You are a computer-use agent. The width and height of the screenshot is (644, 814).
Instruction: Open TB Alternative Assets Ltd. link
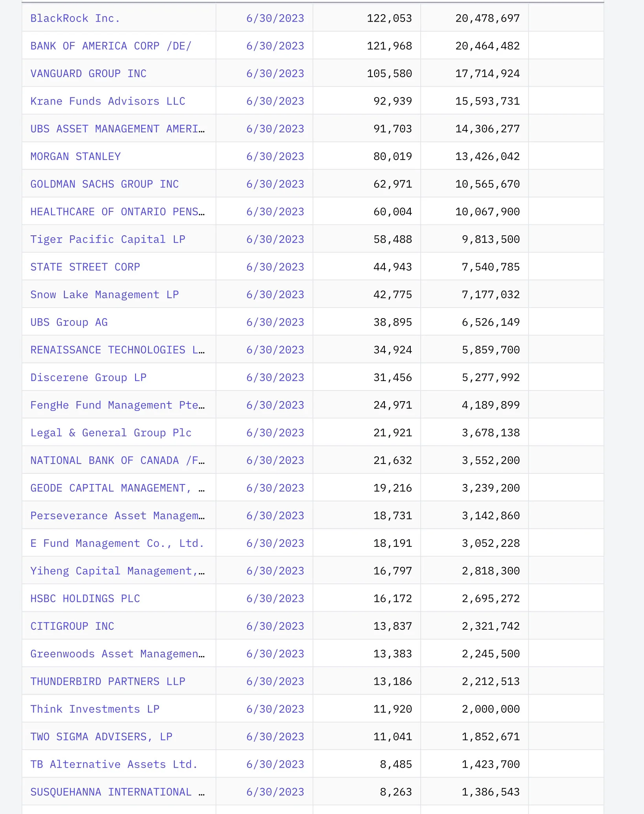point(114,764)
